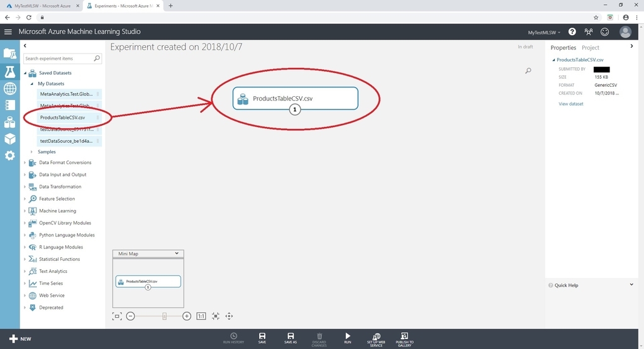644x349 pixels.
Task: Expand Python Language Modules category
Action: (25, 235)
